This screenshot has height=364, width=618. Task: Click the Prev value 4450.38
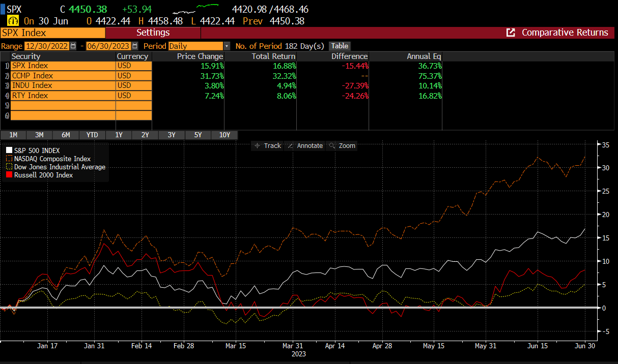pyautogui.click(x=287, y=21)
